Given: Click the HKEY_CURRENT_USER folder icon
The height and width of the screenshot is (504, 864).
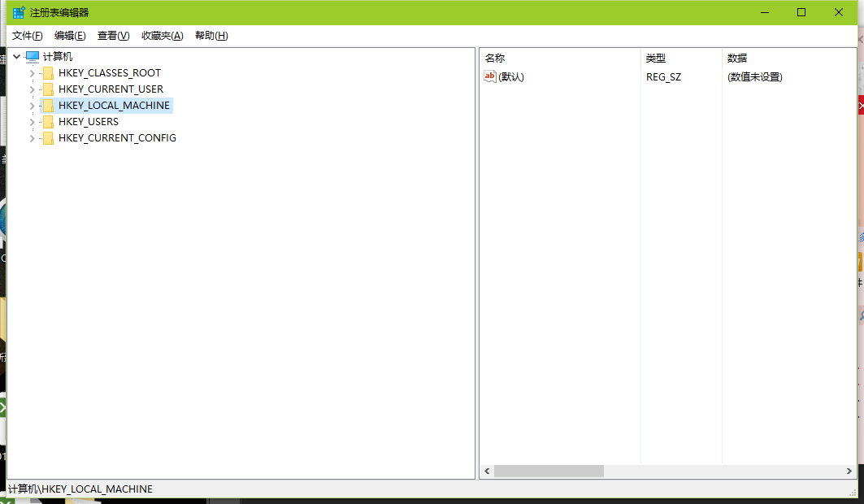Looking at the screenshot, I should (48, 89).
